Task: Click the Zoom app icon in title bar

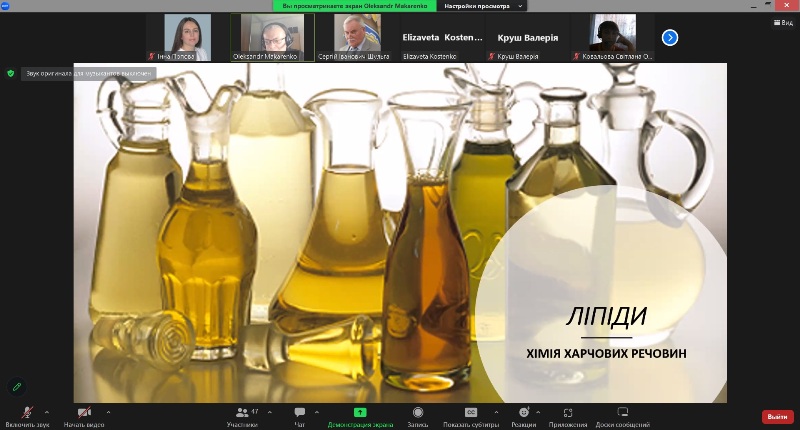Action: tap(5, 6)
